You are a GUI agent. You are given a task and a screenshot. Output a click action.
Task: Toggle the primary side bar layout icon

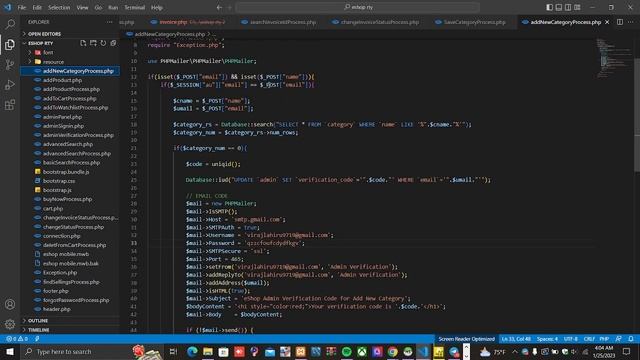[x=549, y=7]
